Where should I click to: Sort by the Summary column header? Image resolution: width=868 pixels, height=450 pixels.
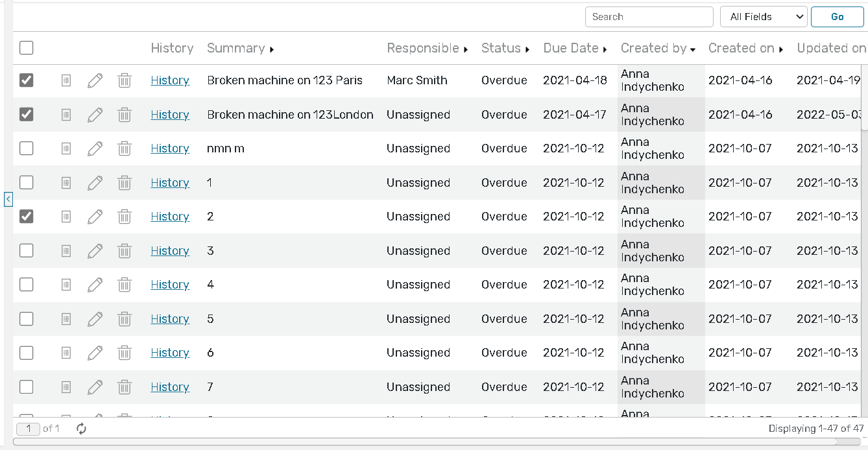(235, 48)
